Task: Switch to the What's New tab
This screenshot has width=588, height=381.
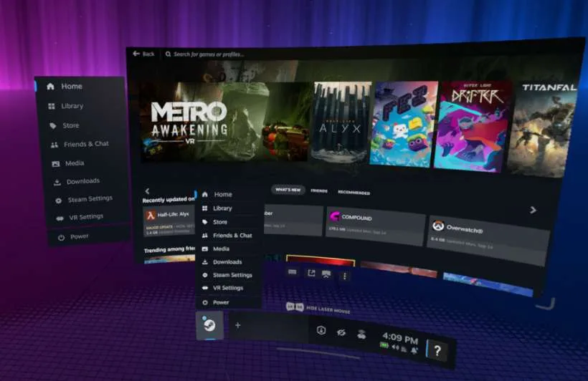Action: 288,190
